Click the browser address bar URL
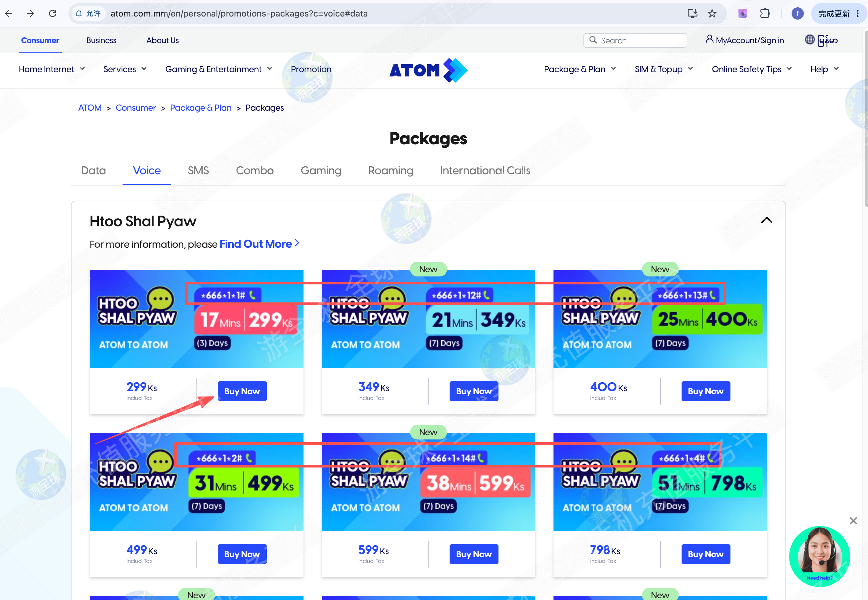Viewport: 868px width, 600px height. click(239, 13)
